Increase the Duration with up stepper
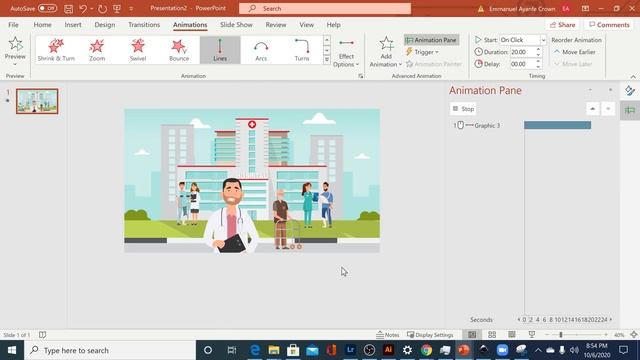The image size is (640, 360). point(538,49)
